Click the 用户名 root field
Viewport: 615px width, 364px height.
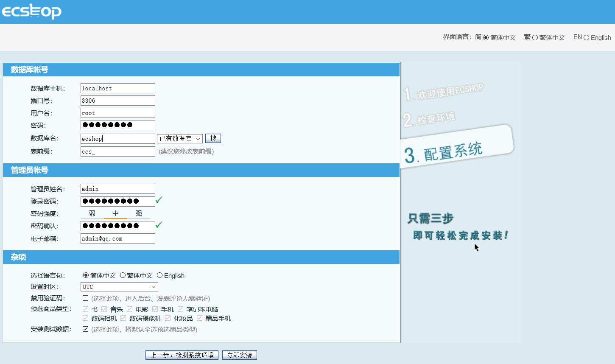click(118, 113)
